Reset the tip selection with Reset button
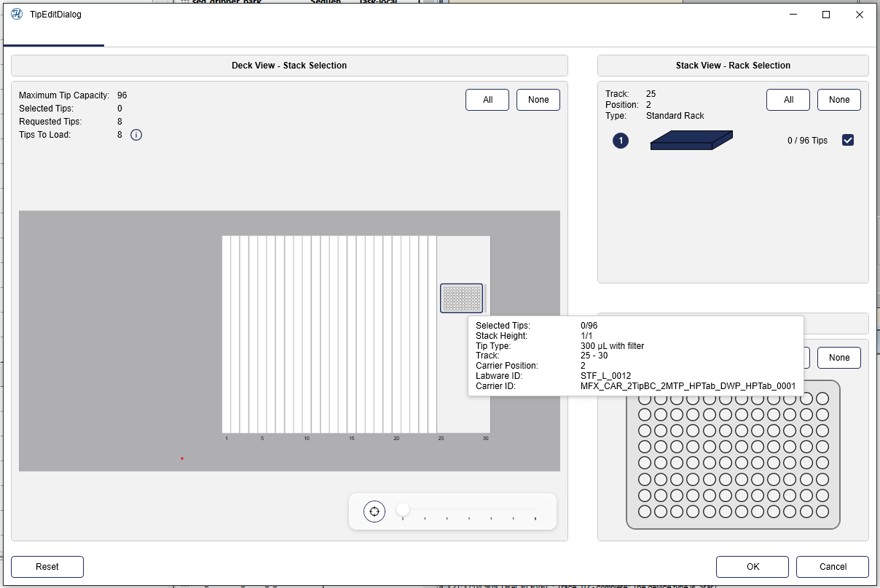The height and width of the screenshot is (588, 880). point(47,567)
